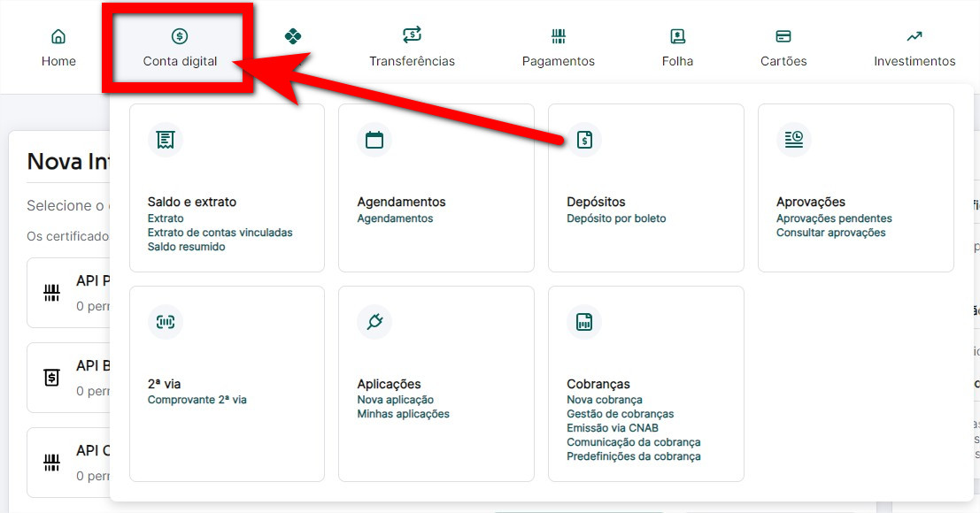Click the Aplicações plug icon
Viewport: 980px width, 513px height.
[374, 322]
